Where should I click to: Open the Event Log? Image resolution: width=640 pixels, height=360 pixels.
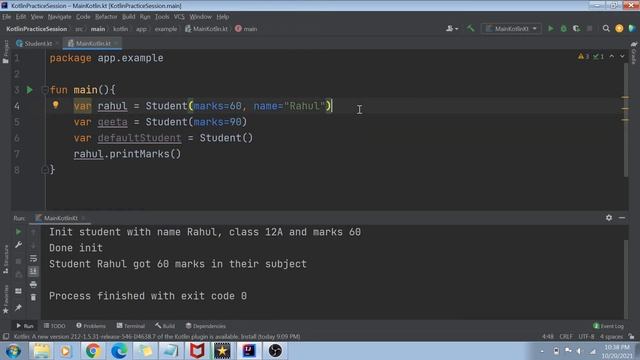(x=608, y=326)
